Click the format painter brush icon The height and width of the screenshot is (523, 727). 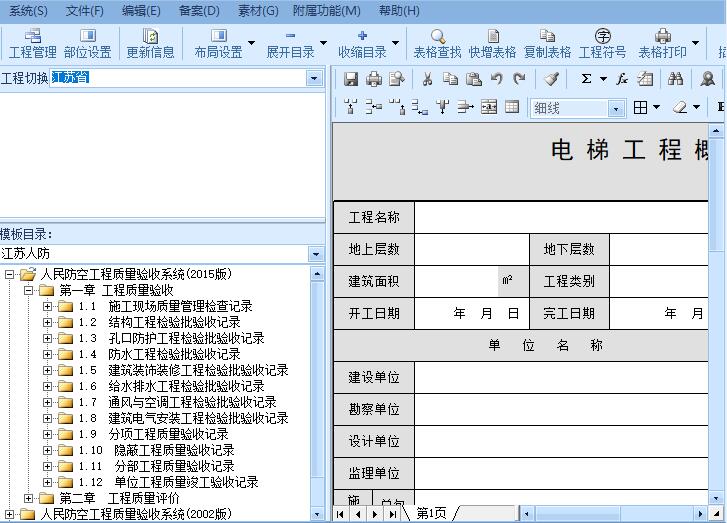click(551, 79)
